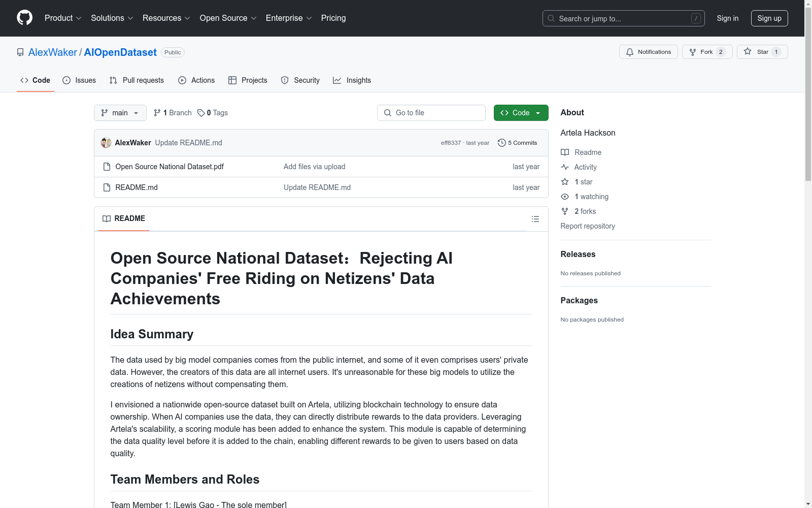Click the commits history clock icon
Screen dimensions: 812x508
pos(502,143)
